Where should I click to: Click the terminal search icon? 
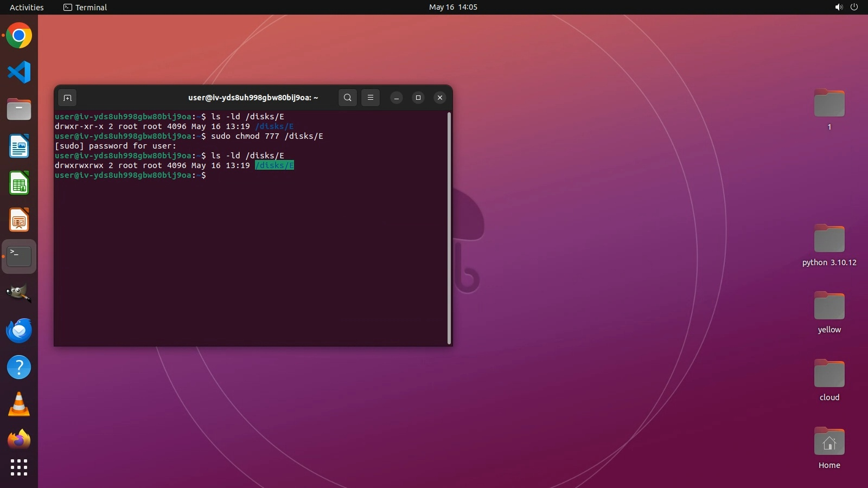pyautogui.click(x=348, y=98)
